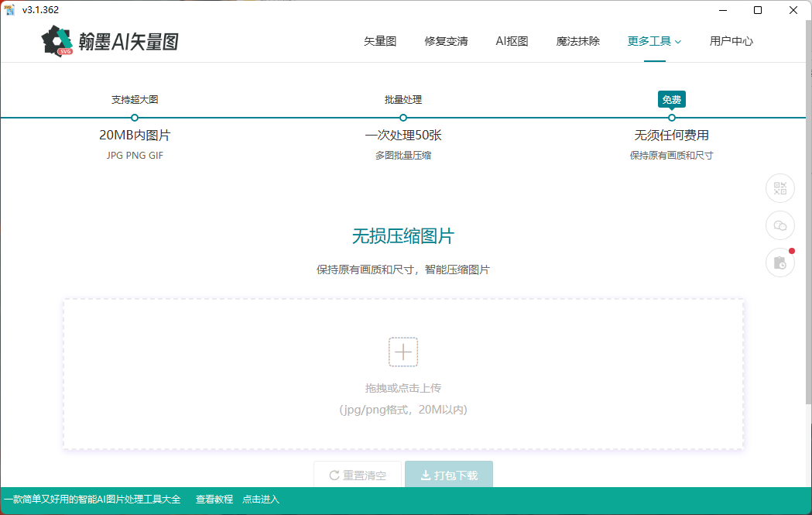The width and height of the screenshot is (812, 515).
Task: Click the 支持超大图 timeline marker
Action: [135, 118]
